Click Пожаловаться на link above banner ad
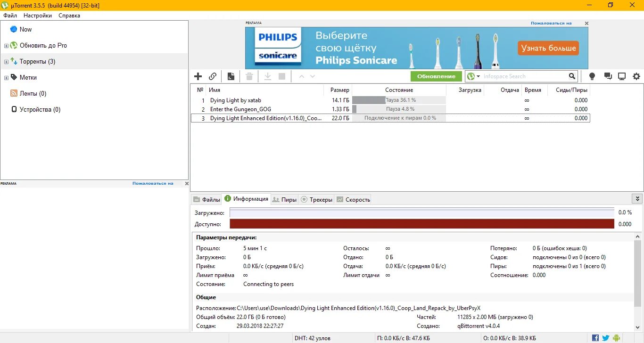The height and width of the screenshot is (343, 644). coord(551,23)
